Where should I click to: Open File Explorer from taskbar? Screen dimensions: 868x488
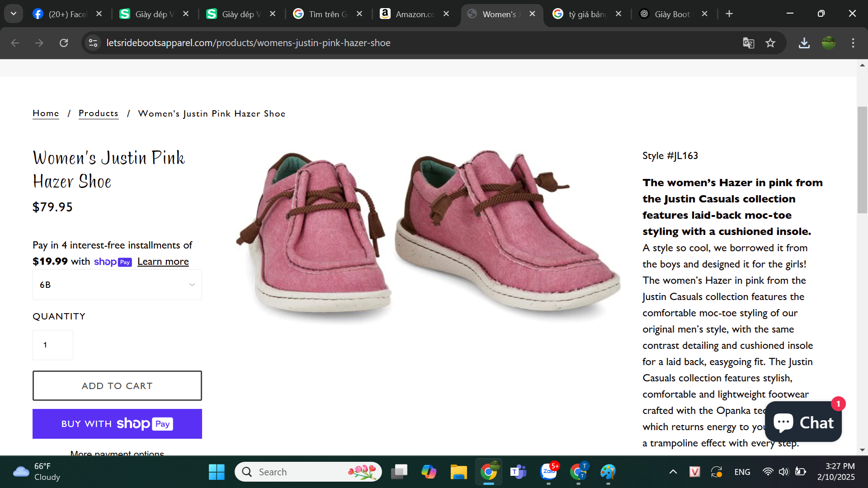click(458, 472)
